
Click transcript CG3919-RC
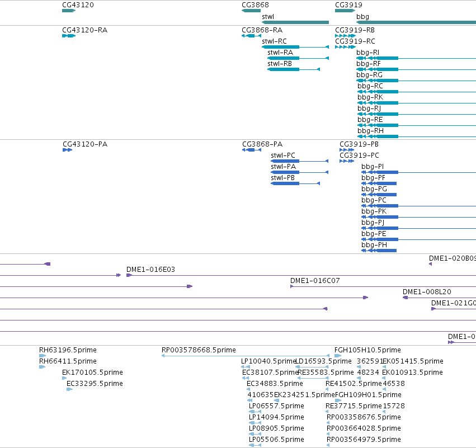click(x=355, y=41)
